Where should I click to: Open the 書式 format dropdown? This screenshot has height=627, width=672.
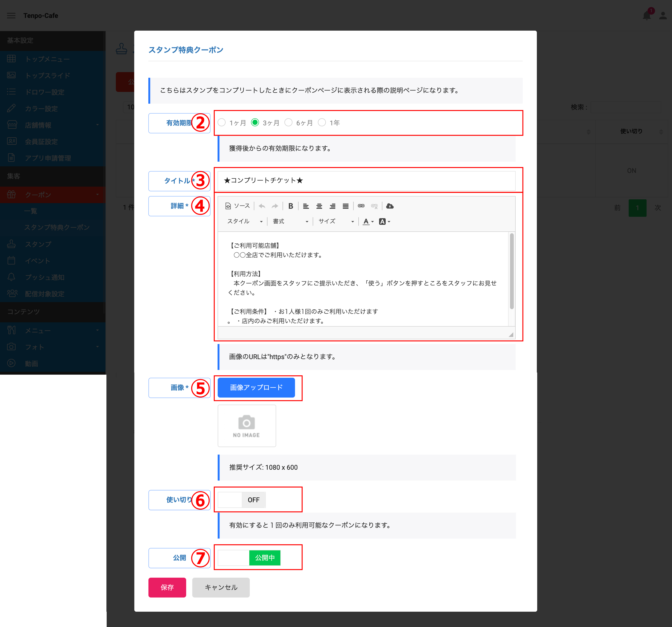291,221
